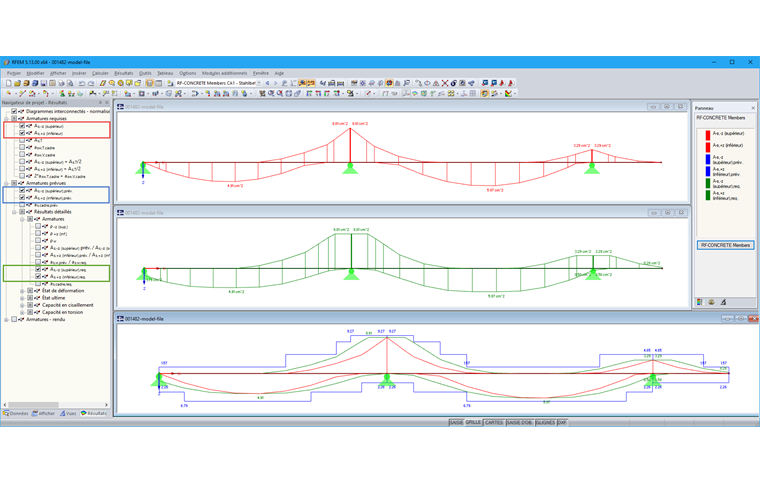Click the Save diskette icon
This screenshot has height=483, width=760.
pyautogui.click(x=44, y=83)
